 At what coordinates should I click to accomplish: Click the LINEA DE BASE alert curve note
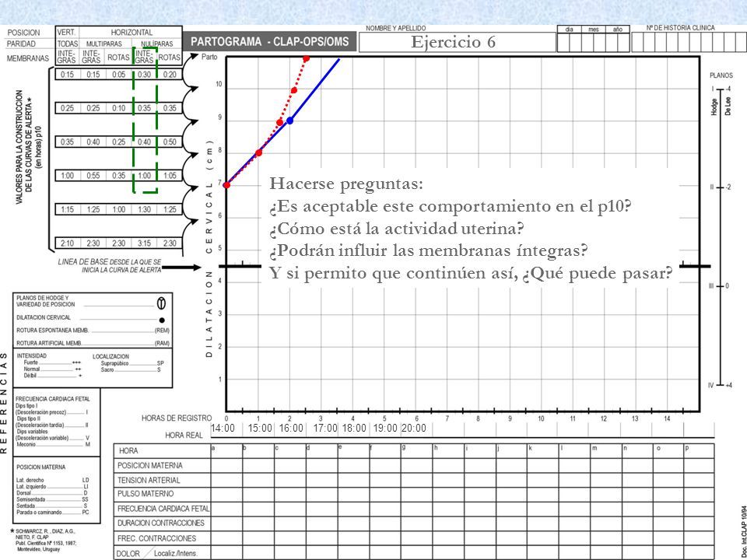110,266
